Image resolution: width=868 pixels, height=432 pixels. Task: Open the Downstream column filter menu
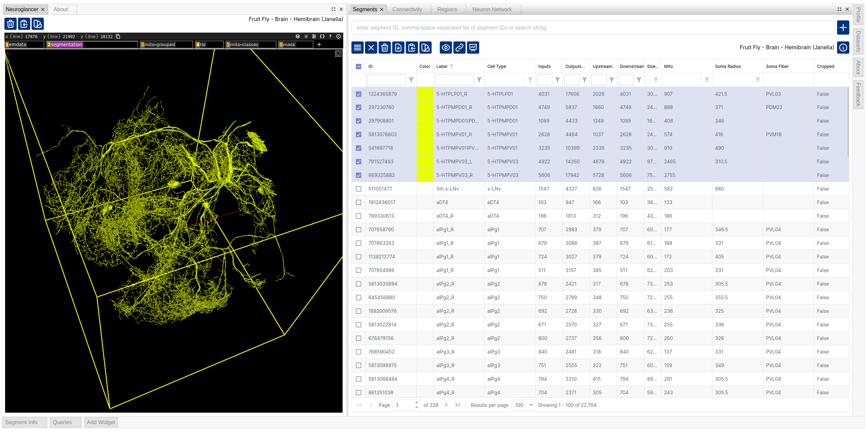tap(639, 80)
